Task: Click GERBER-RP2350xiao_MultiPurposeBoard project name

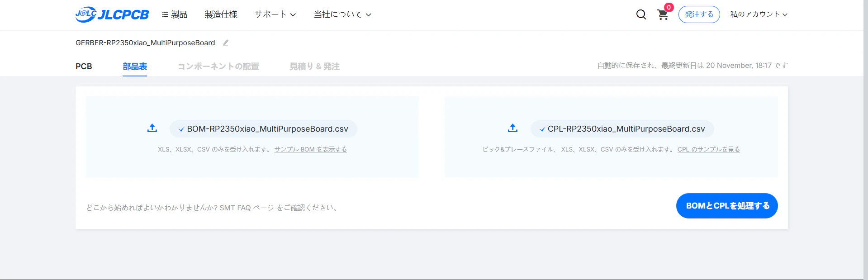Action: [x=145, y=43]
